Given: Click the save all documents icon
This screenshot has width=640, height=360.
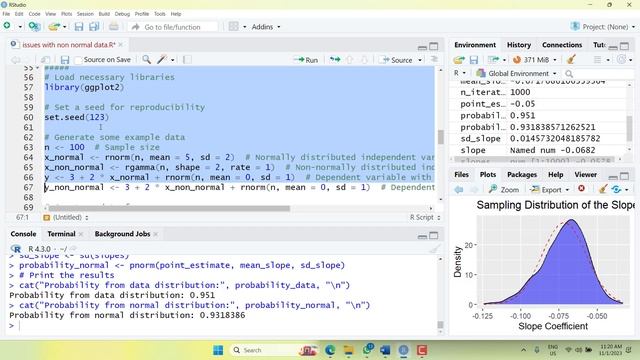Looking at the screenshot, I should click(94, 27).
